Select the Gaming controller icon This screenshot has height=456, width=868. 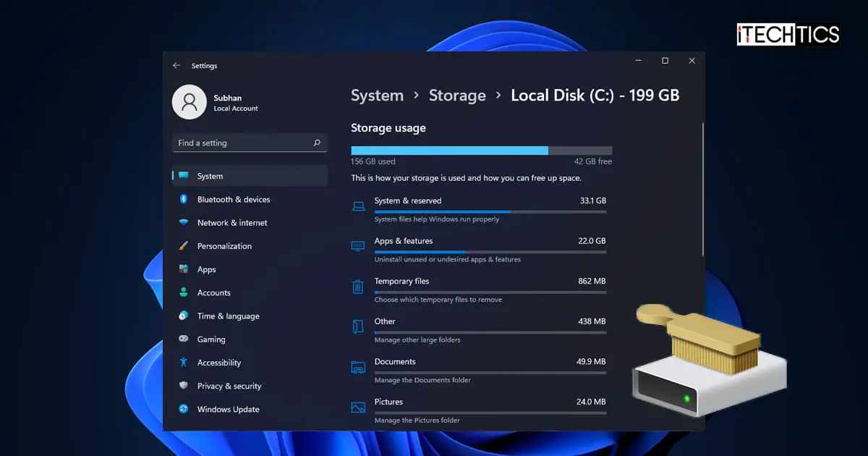point(184,339)
